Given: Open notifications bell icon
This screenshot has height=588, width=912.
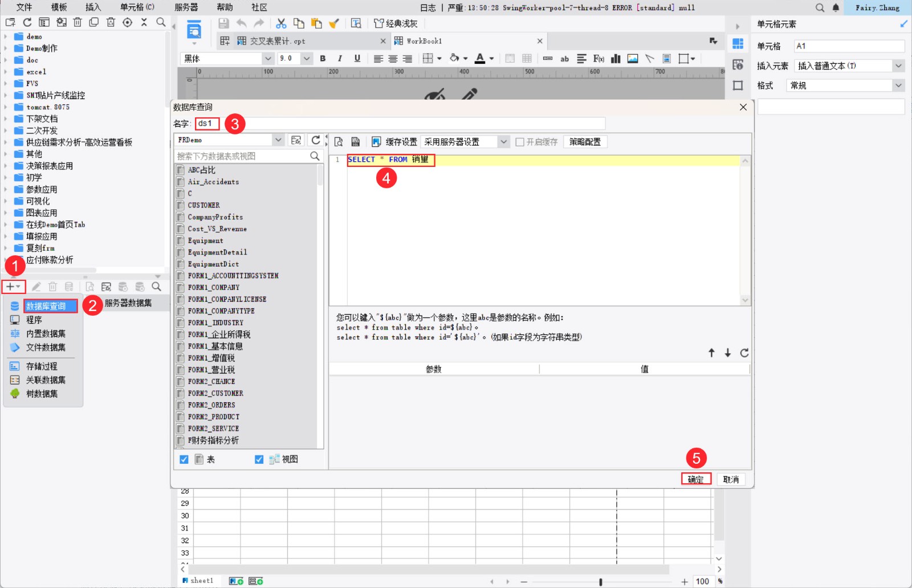Looking at the screenshot, I should [836, 7].
